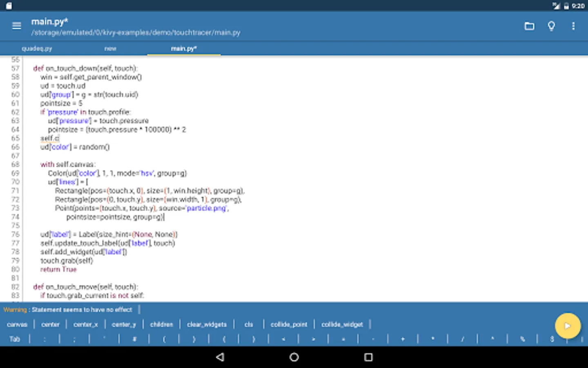Viewport: 588px width, 368px height.
Task: Open the three-dot overflow menu
Action: (573, 26)
